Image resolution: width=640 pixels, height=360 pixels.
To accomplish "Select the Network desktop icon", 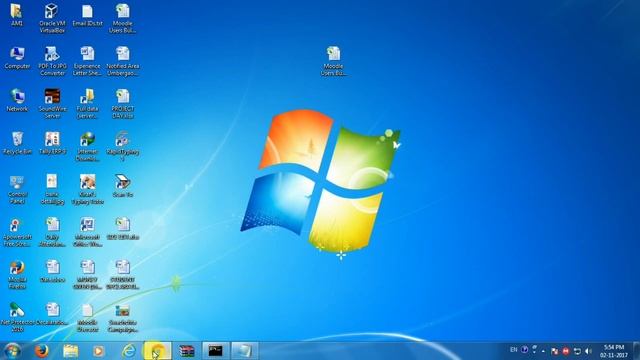I will click(x=17, y=100).
